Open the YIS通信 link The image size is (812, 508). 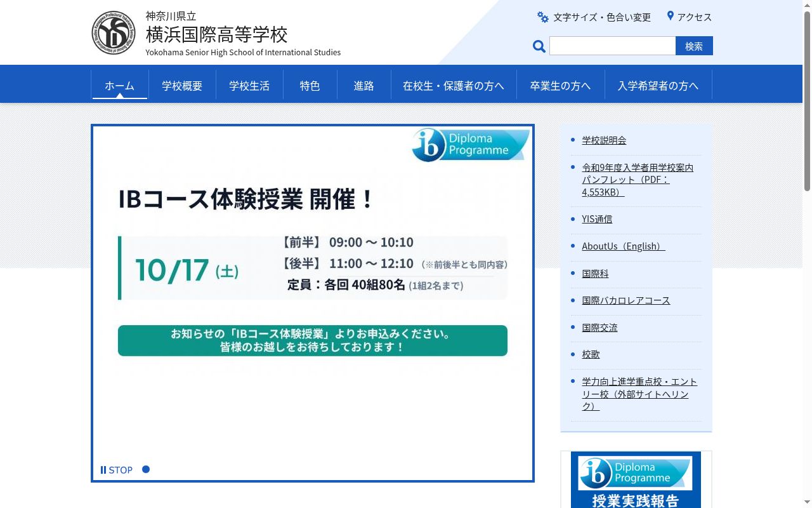pyautogui.click(x=597, y=219)
